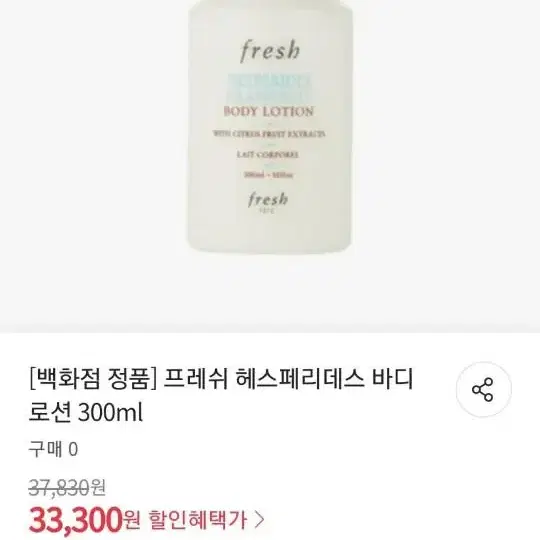Click the 33,300 discounted price
This screenshot has height=540, width=540.
pyautogui.click(x=75, y=519)
